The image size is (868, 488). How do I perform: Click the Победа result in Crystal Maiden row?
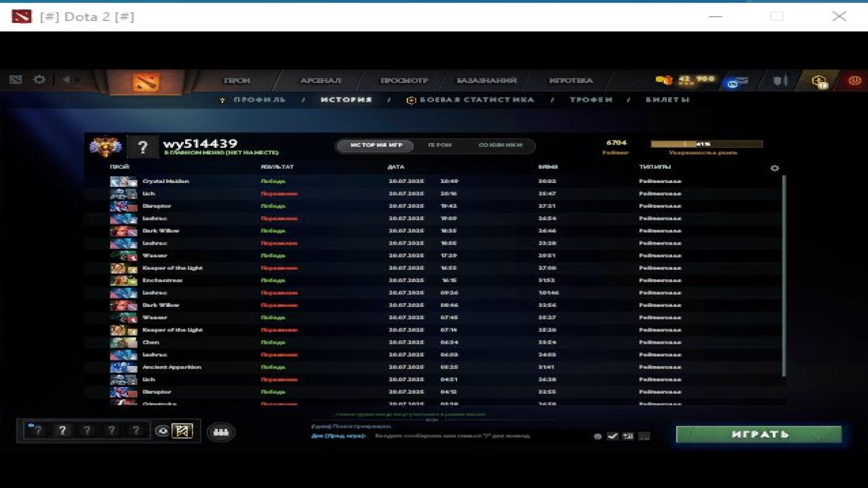click(273, 182)
